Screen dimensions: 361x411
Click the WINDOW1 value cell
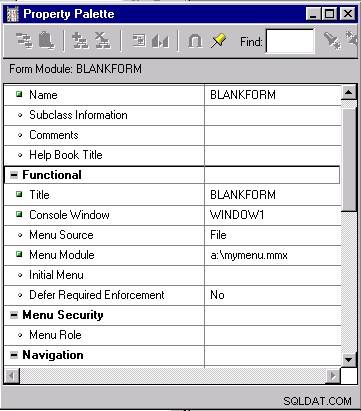pyautogui.click(x=273, y=215)
